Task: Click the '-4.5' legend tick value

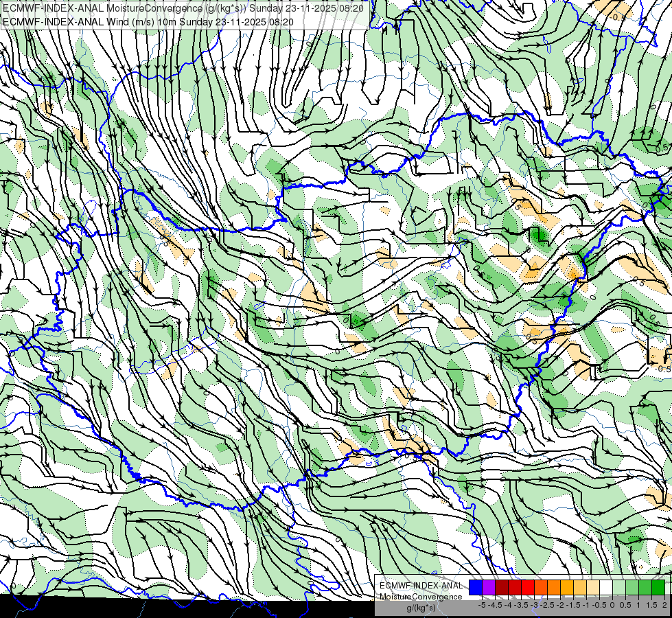Action: pyautogui.click(x=495, y=605)
